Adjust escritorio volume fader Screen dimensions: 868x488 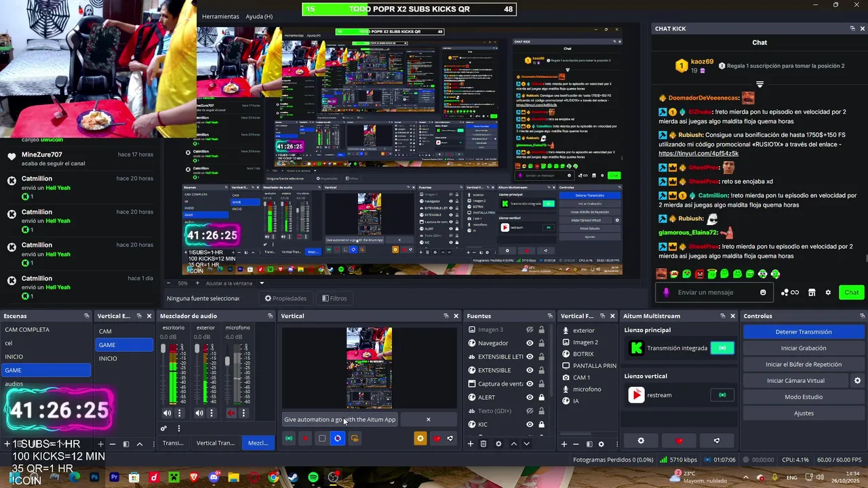[x=163, y=348]
